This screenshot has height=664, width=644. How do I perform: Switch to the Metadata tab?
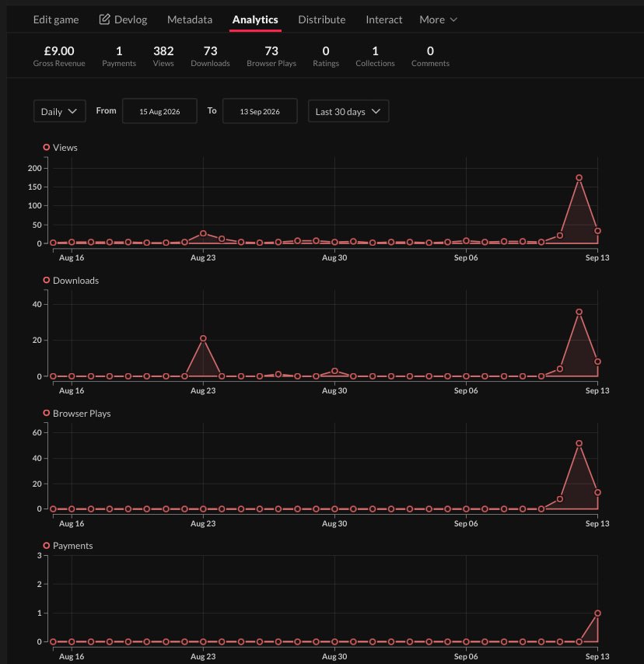coord(190,19)
